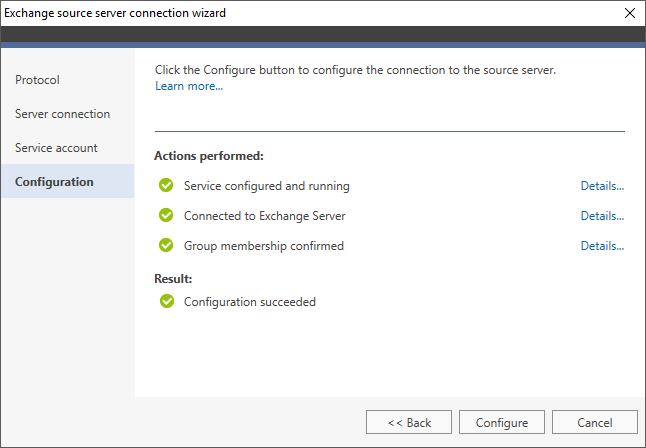This screenshot has height=448, width=646.
Task: View Details for Service configured and running
Action: [602, 186]
